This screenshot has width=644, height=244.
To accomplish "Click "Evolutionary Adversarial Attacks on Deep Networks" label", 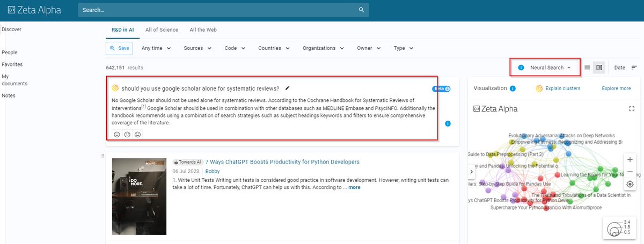I will (561, 136).
